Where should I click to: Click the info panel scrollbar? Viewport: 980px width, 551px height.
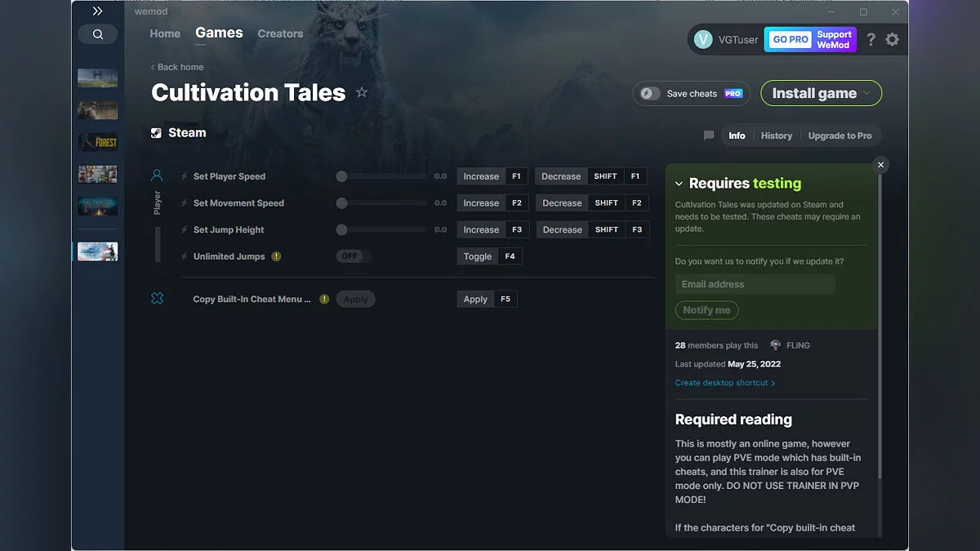point(880,327)
